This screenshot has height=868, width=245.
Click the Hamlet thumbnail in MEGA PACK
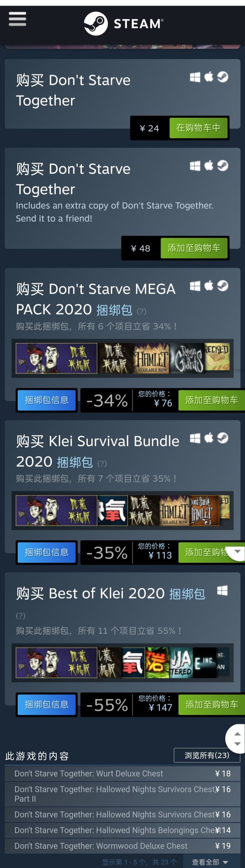151,358
